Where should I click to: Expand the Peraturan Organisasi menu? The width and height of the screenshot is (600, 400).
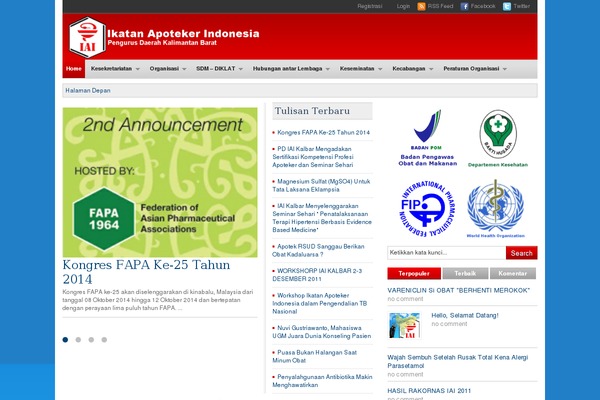[475, 69]
